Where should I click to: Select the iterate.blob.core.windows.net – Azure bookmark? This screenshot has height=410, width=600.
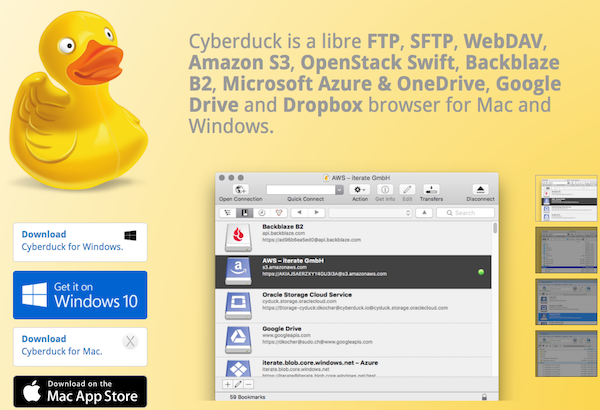click(x=353, y=367)
